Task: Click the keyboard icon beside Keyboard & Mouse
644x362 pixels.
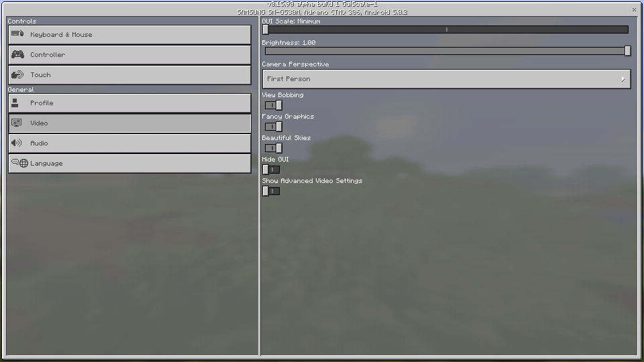Action: point(17,34)
